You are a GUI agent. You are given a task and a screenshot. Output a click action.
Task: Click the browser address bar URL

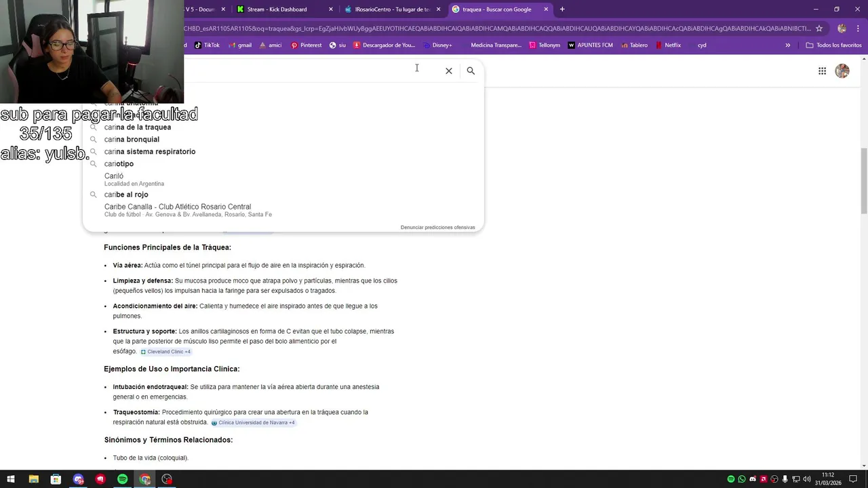click(497, 28)
